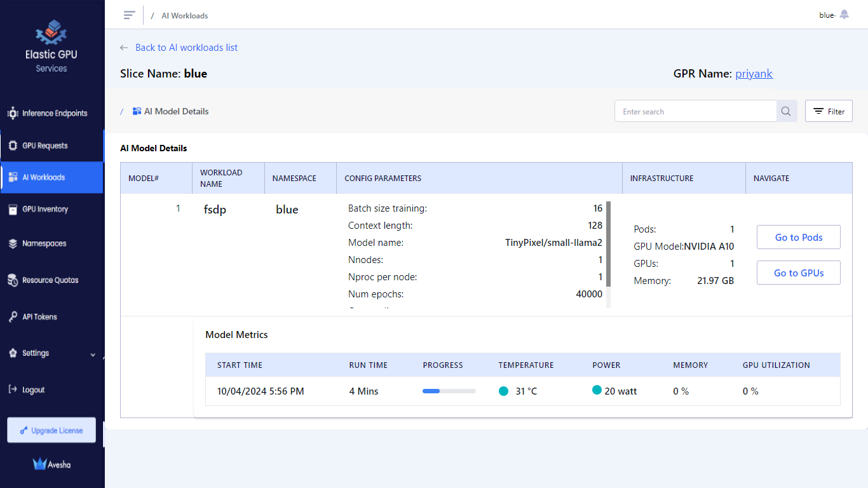Click the Logout arrow icon

(13, 390)
